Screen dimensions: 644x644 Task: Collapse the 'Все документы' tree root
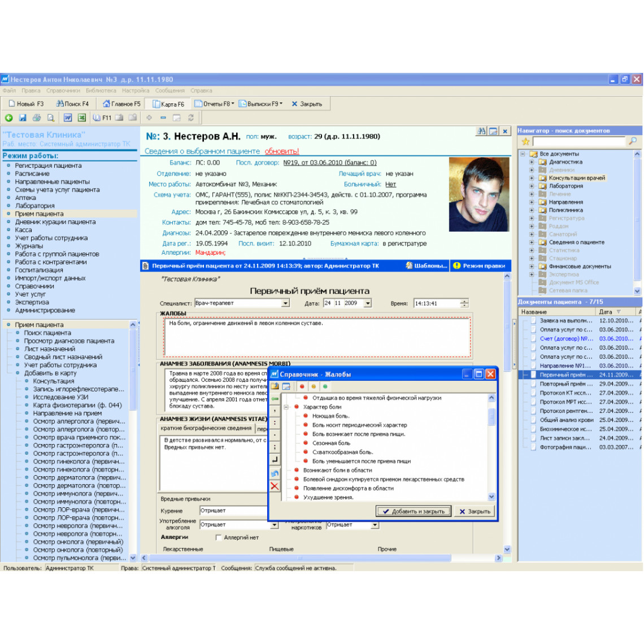point(523,154)
